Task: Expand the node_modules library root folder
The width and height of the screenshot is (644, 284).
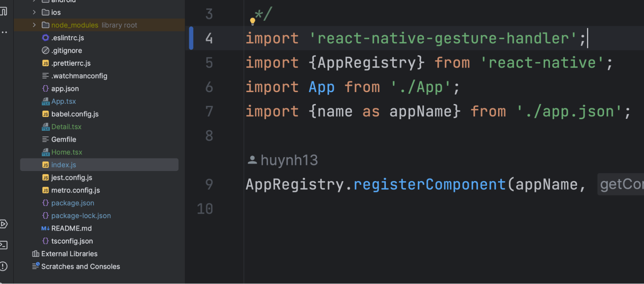Action: (x=34, y=25)
